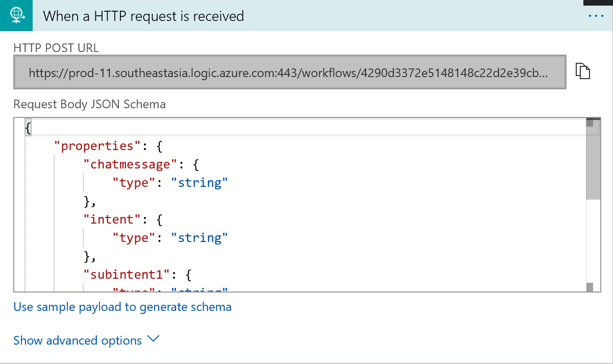Click the 'Request Body JSON Schema' label
Screen dimensions: 613x364
coord(89,104)
